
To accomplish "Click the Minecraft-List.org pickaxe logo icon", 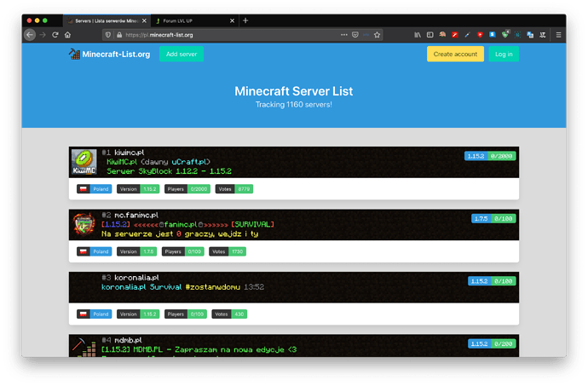I will (x=74, y=54).
